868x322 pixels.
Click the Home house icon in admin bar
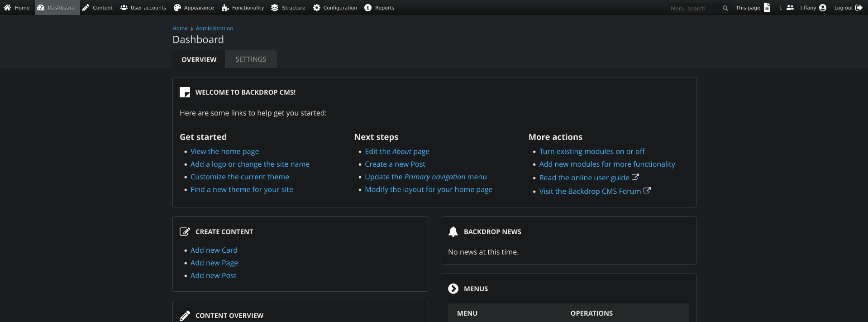pyautogui.click(x=7, y=8)
